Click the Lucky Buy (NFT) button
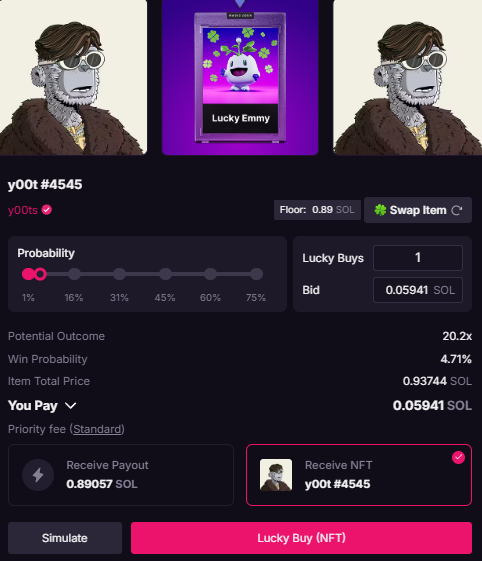The width and height of the screenshot is (482, 561). pyautogui.click(x=301, y=538)
